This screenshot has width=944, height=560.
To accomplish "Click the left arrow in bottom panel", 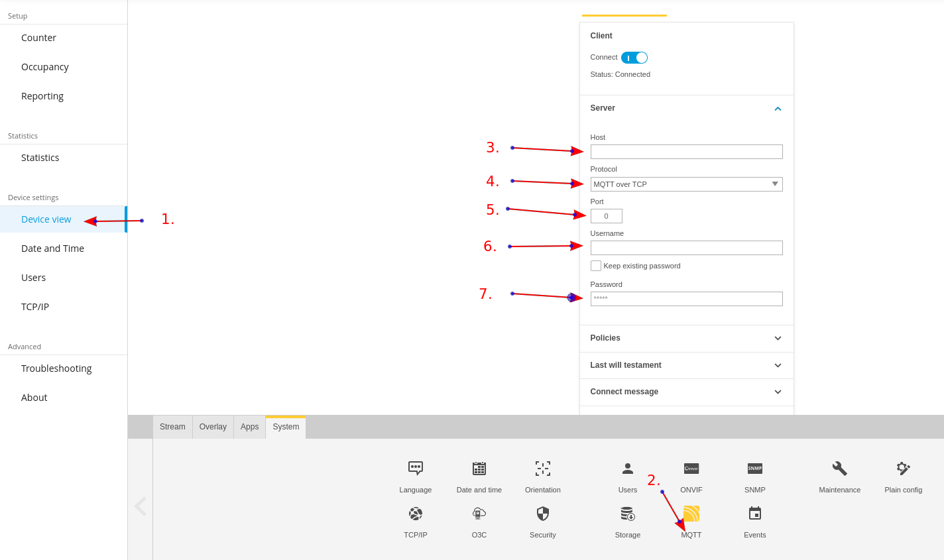I will 141,506.
